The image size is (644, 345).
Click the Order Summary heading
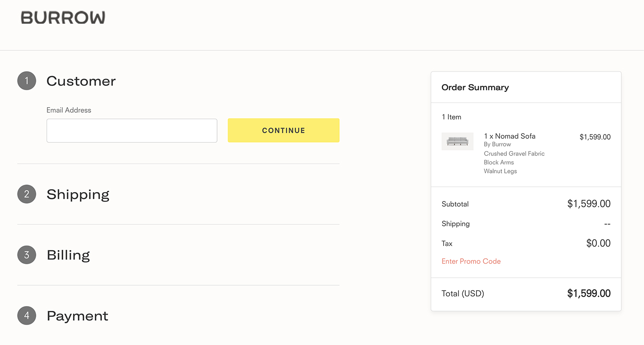click(475, 88)
